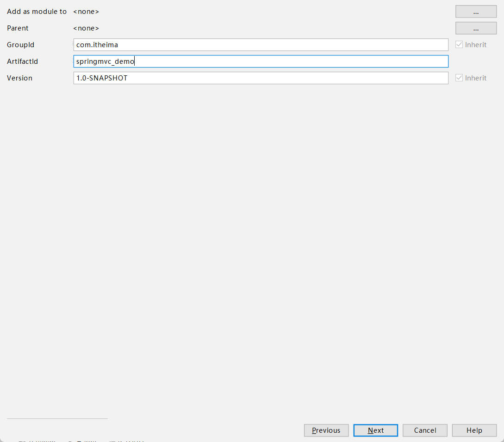504x442 pixels.
Task: Go back with the Previous button
Action: click(326, 430)
